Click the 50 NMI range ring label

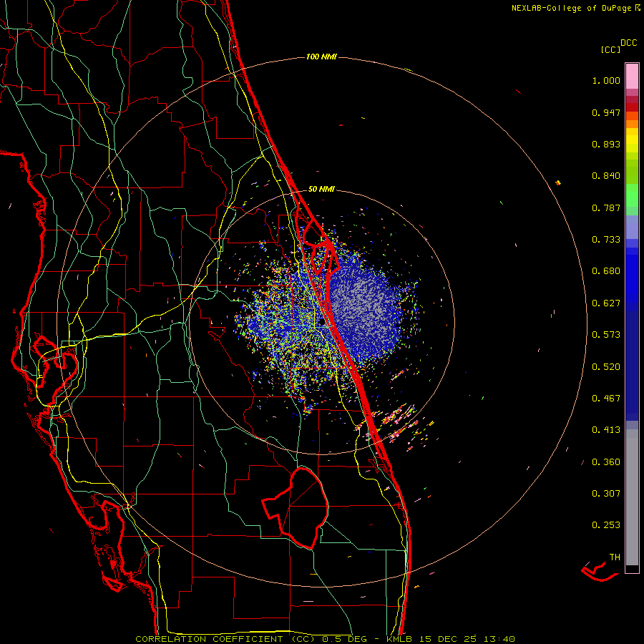point(321,189)
